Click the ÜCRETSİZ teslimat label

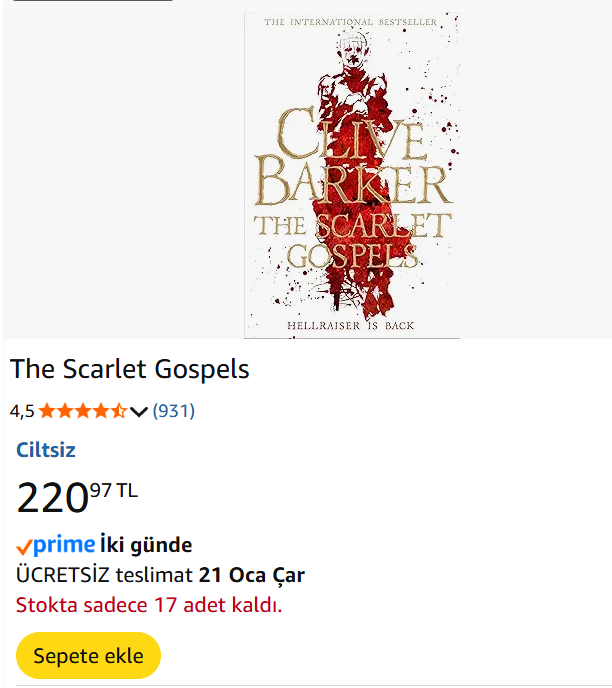click(x=104, y=575)
